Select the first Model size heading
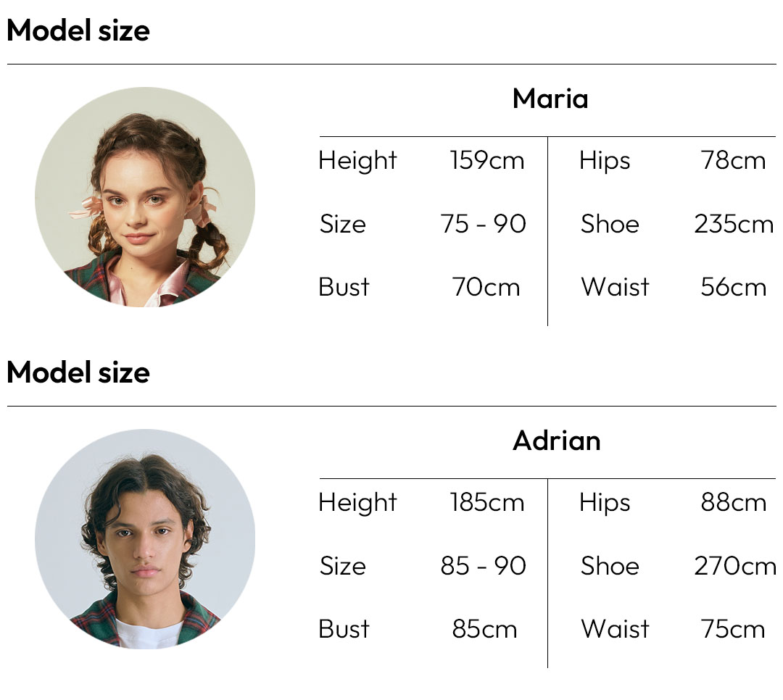Image resolution: width=783 pixels, height=700 pixels. click(78, 30)
